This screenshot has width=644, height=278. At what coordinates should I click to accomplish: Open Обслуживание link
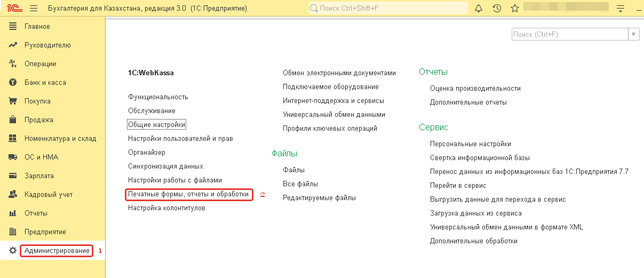(x=152, y=111)
